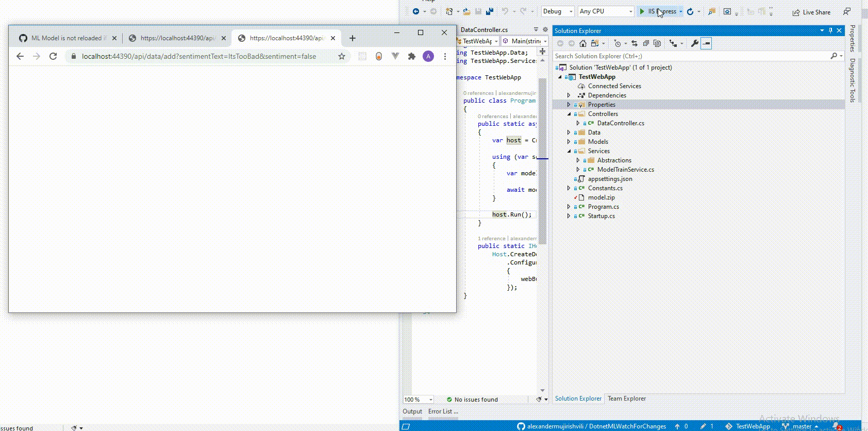868x431 pixels.
Task: Click Save All in Visual Studio toolbar
Action: [489, 11]
